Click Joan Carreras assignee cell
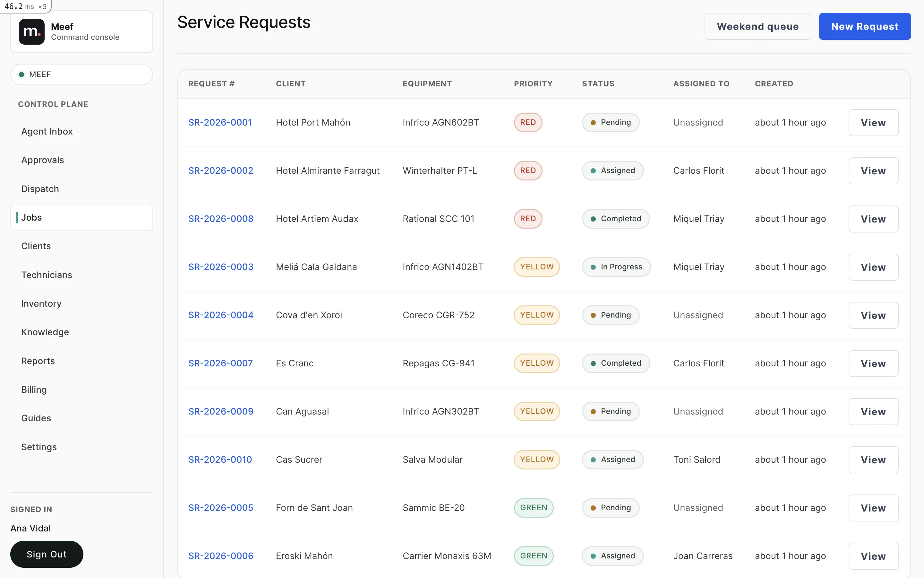 (x=703, y=556)
